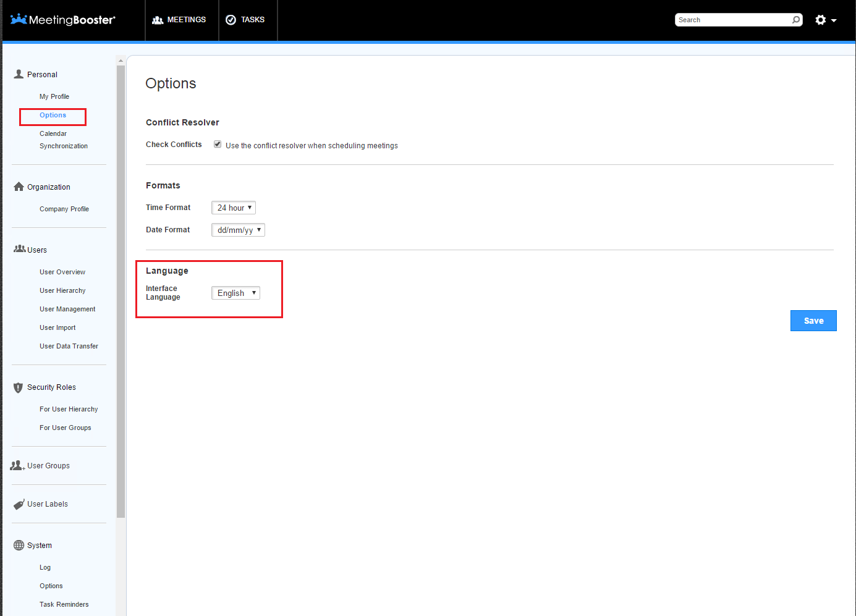Click the Security Roles shield icon
Viewport: 856px width, 616px height.
18,387
